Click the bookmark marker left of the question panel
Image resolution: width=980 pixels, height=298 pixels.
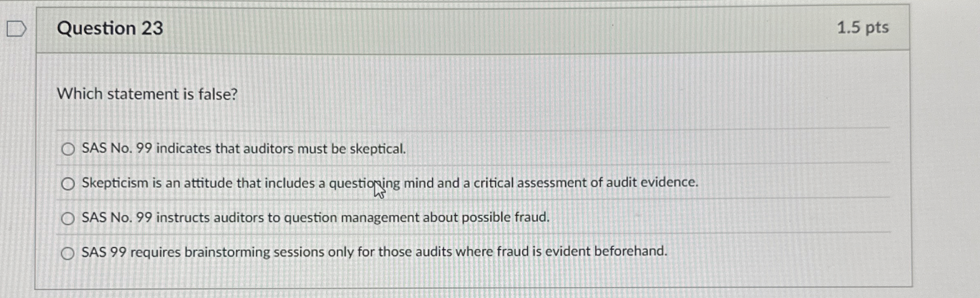pyautogui.click(x=16, y=27)
